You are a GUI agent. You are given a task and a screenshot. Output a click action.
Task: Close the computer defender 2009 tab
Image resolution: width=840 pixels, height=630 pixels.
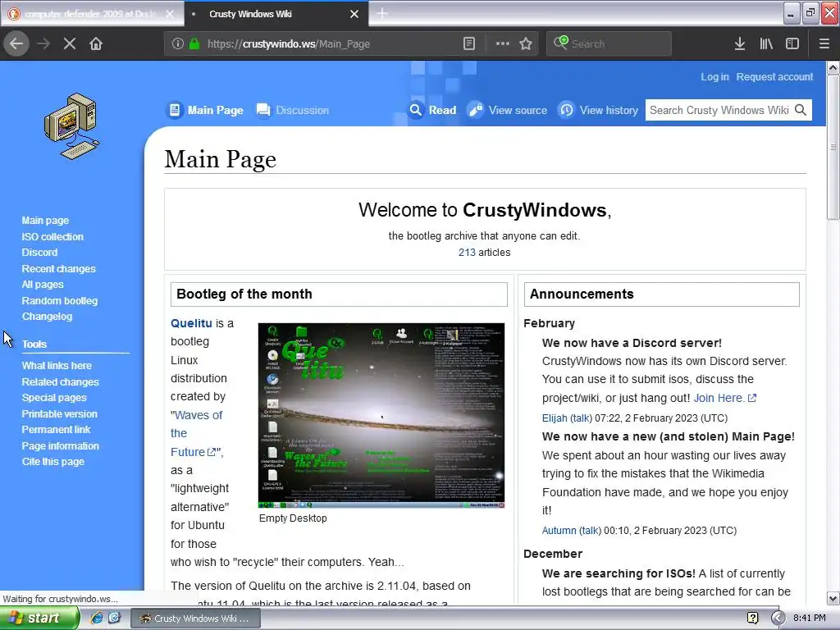pyautogui.click(x=170, y=14)
